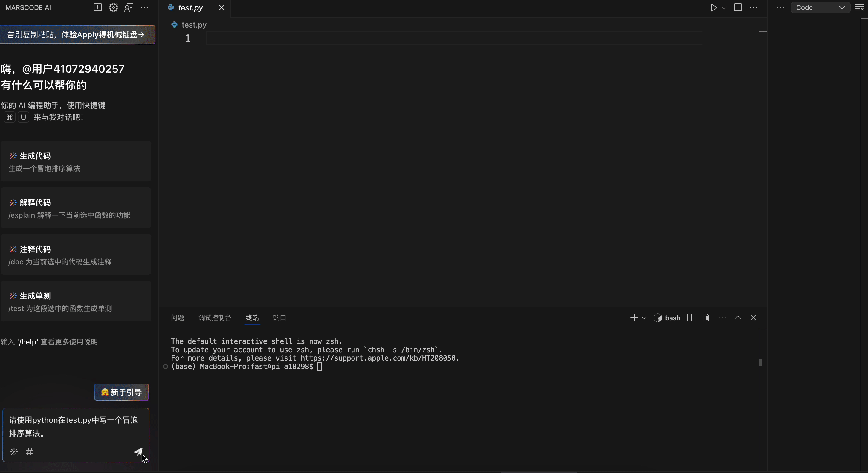The height and width of the screenshot is (473, 868).
Task: Choose the 注释代码 suggestion card
Action: tap(76, 255)
